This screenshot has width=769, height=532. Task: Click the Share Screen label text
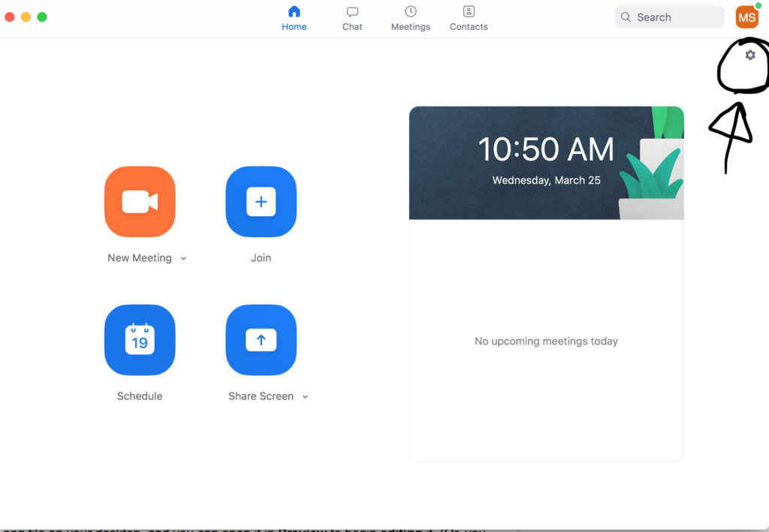point(261,396)
